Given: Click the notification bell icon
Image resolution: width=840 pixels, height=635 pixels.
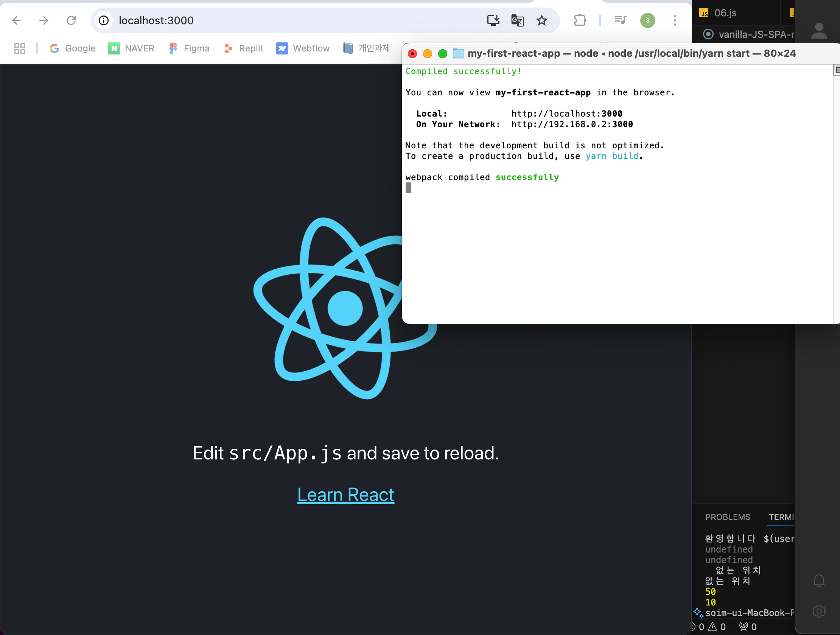Looking at the screenshot, I should coord(819,580).
